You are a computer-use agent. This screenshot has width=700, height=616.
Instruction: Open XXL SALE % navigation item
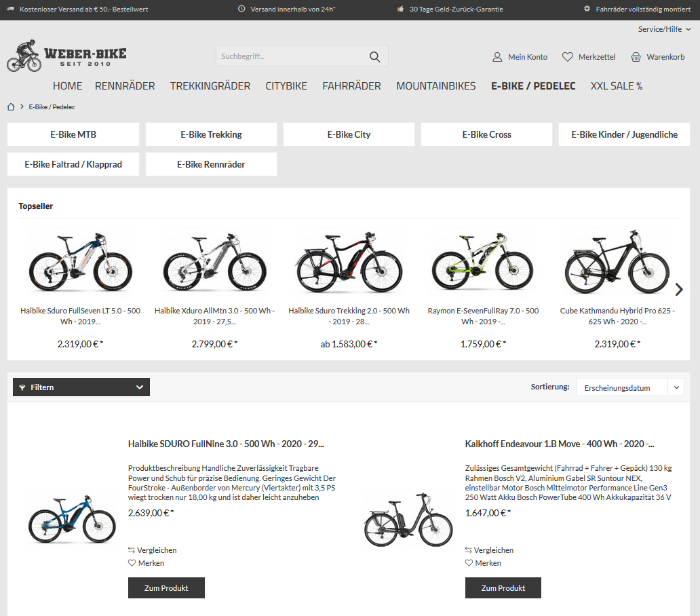click(x=617, y=86)
